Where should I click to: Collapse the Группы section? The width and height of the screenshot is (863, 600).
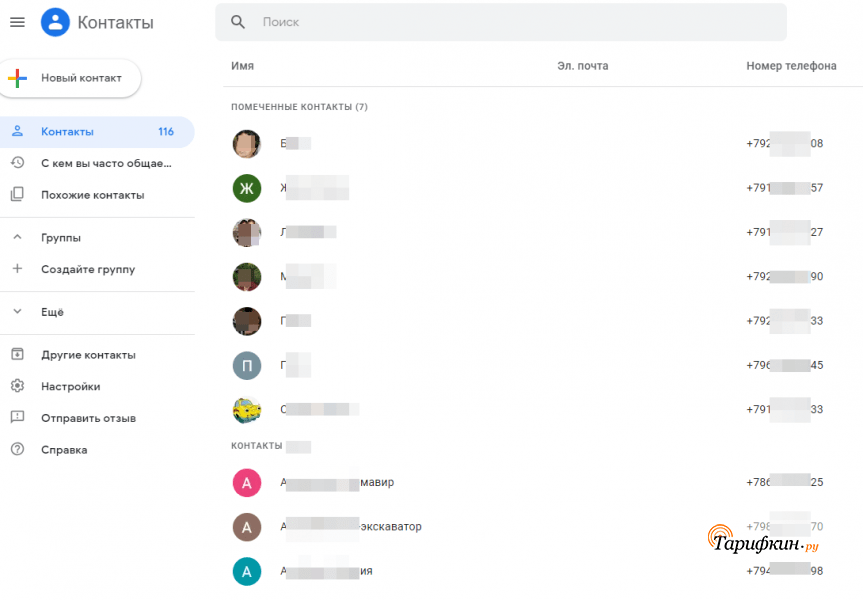[17, 238]
